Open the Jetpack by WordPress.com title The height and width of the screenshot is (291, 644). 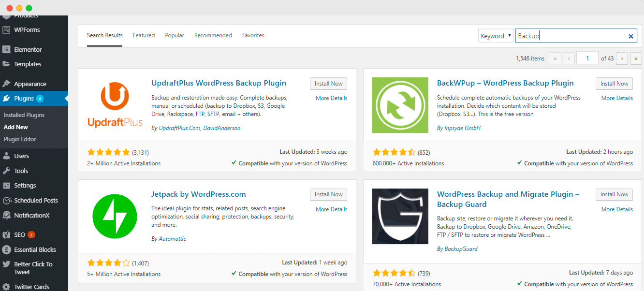199,194
